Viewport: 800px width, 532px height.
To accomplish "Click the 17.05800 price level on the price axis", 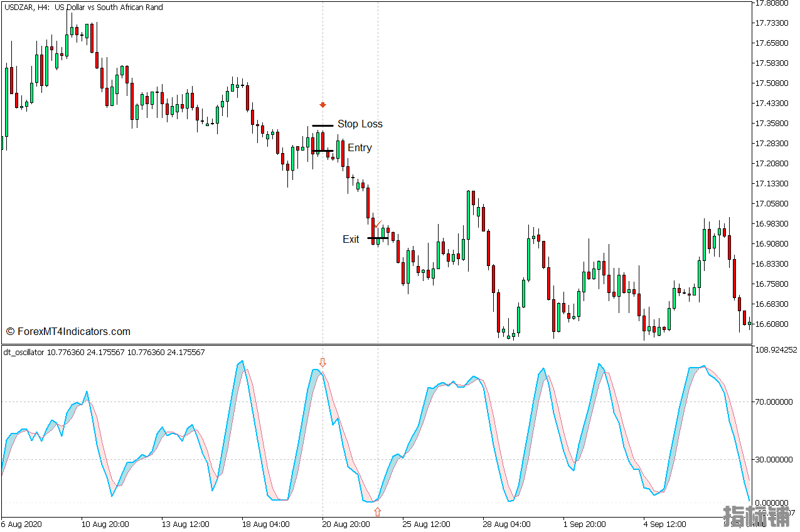I will [x=771, y=204].
